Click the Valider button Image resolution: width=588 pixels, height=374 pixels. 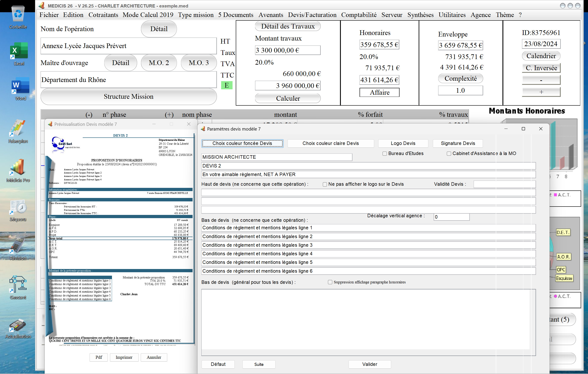(370, 364)
